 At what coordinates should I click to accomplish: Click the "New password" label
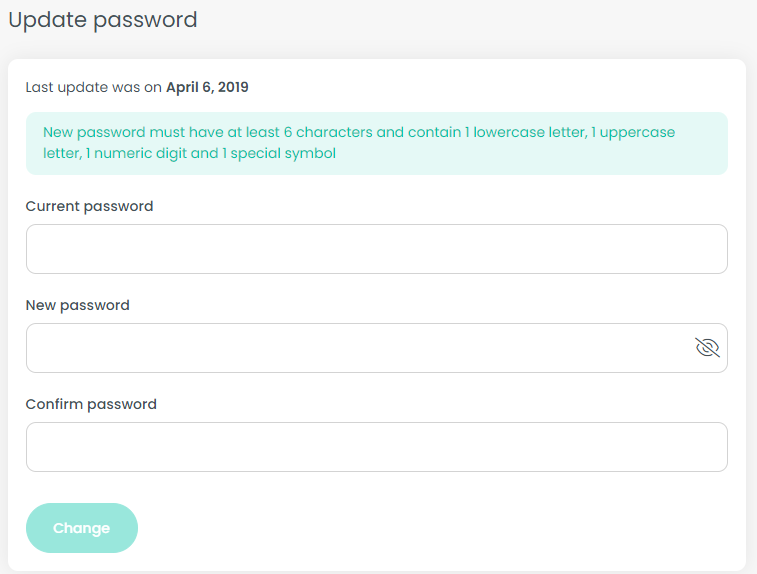(x=77, y=305)
